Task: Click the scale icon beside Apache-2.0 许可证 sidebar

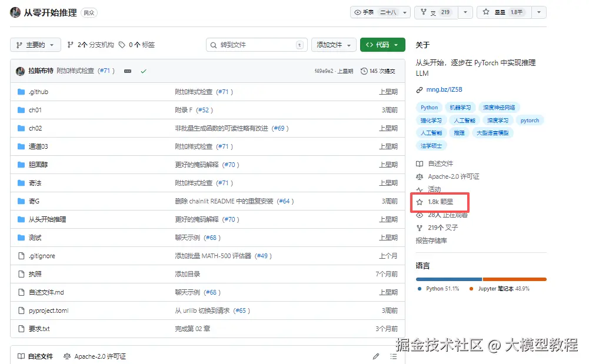Action: click(x=420, y=176)
